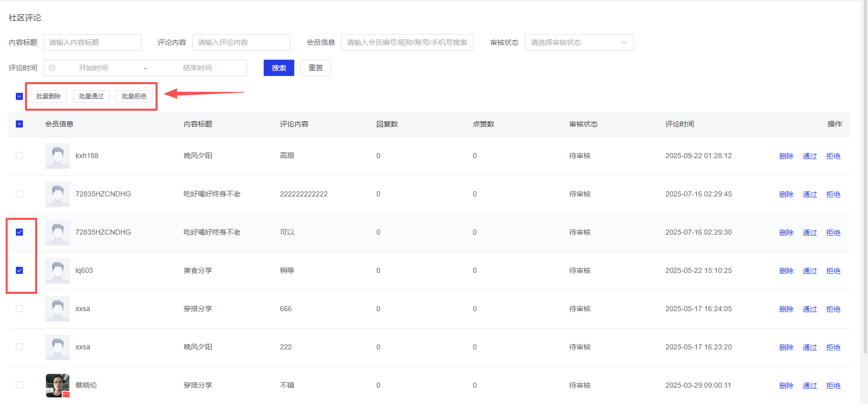This screenshot has height=404, width=868.
Task: Click the 开始时间 date field
Action: coord(93,68)
